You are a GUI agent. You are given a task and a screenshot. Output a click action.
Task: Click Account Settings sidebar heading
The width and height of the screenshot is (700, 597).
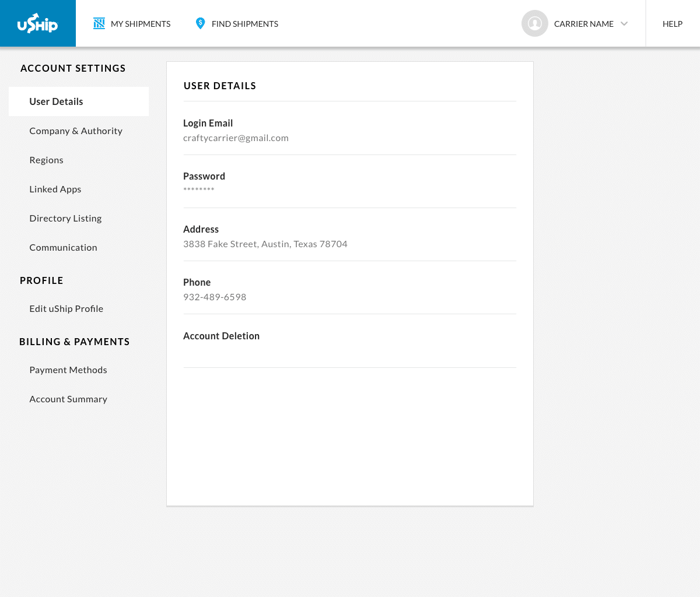[x=73, y=68]
